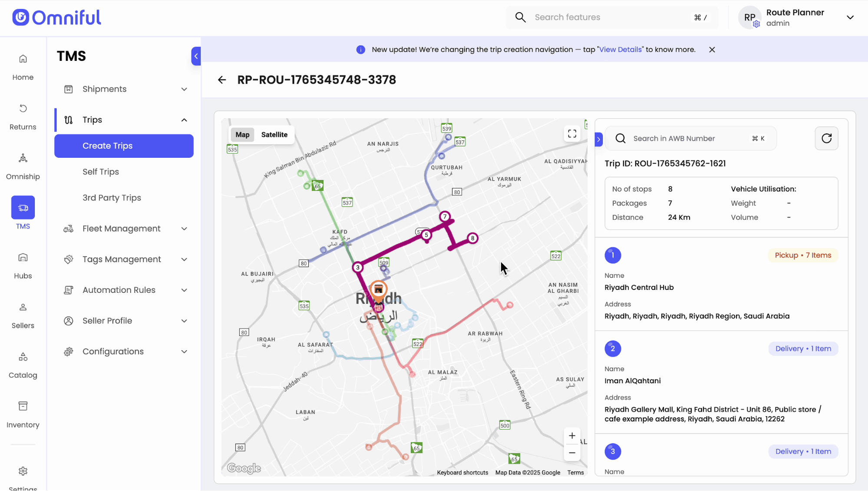Image resolution: width=868 pixels, height=491 pixels.
Task: Click the Search in AWB Number field
Action: tap(690, 139)
